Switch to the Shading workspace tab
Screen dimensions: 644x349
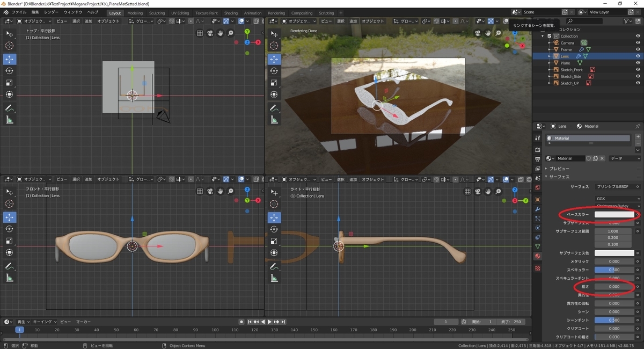[231, 13]
